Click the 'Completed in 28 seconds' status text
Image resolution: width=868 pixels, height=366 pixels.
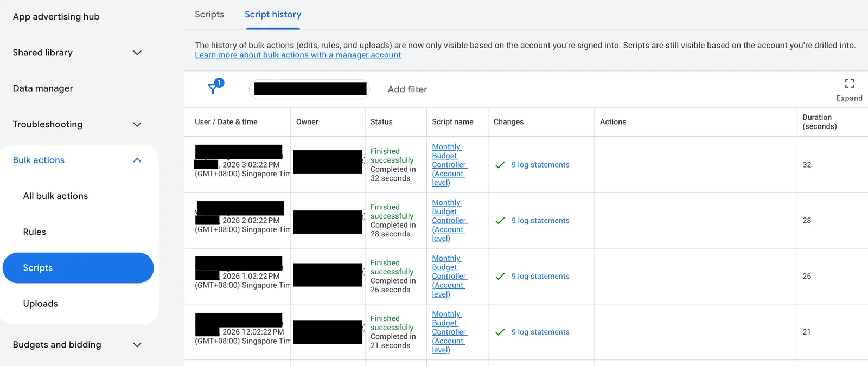click(393, 230)
